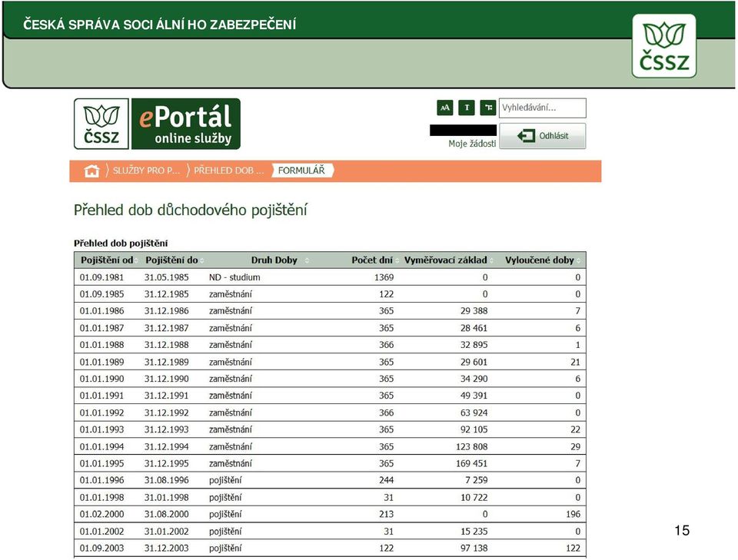Click the table caption Přehled dob pojištění

click(x=121, y=243)
